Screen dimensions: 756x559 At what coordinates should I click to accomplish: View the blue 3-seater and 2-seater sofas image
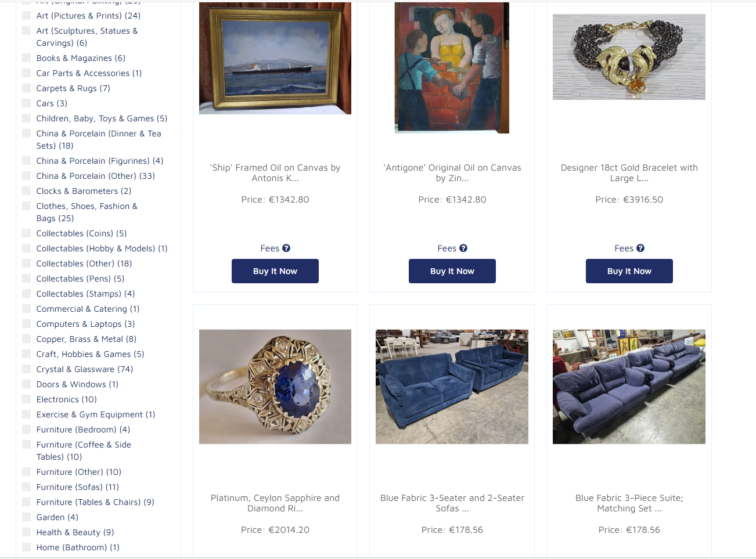tap(452, 387)
